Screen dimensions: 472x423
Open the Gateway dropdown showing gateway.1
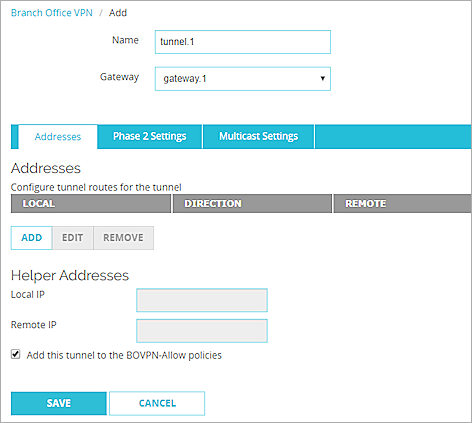tap(243, 79)
